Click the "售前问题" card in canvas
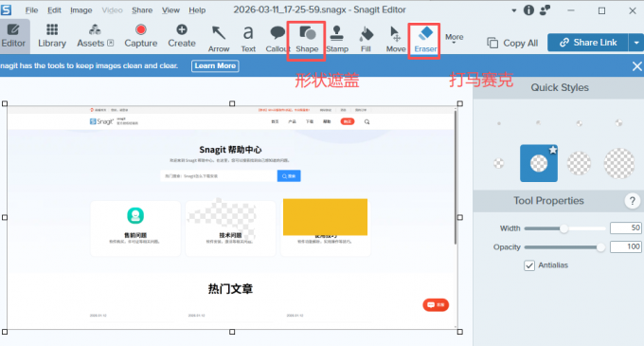 (135, 228)
